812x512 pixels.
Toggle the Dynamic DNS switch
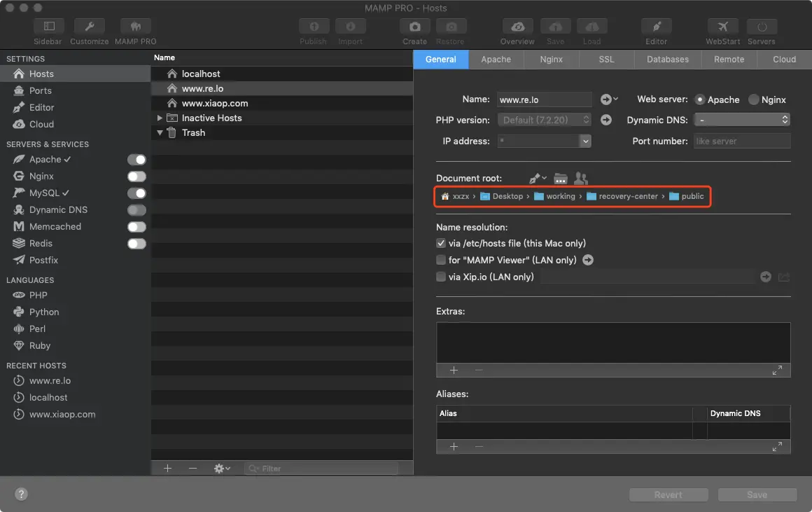[136, 210]
